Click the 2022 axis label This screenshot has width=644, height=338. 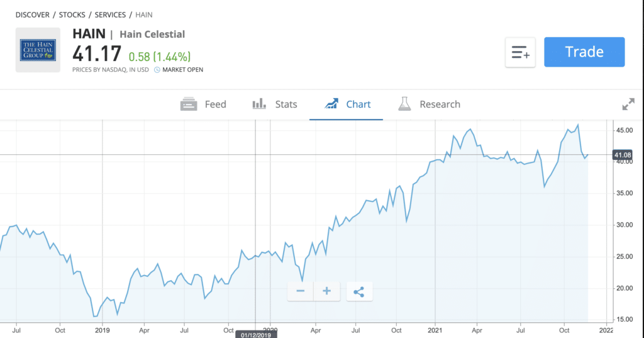(606, 330)
